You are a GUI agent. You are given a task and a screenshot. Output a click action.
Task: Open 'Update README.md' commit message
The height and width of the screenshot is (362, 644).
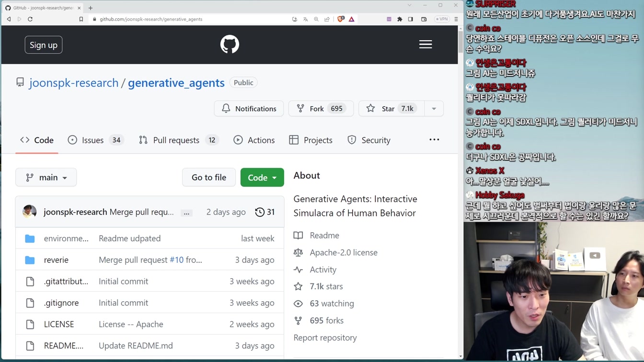click(136, 346)
